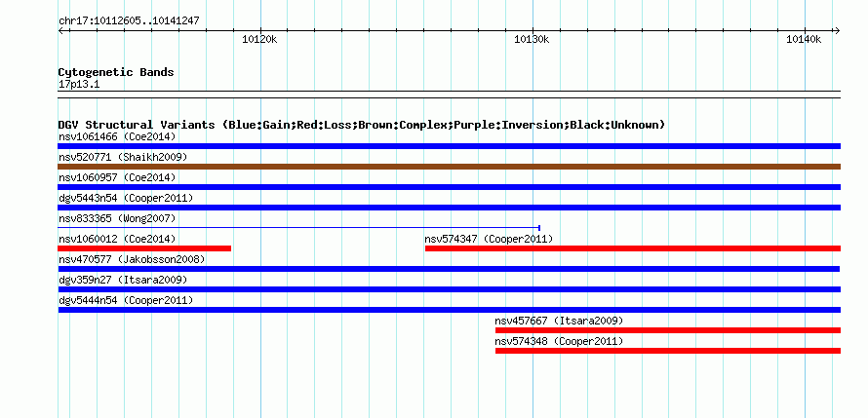Click the red nsv457667 (Itsara2009) bar
The width and height of the screenshot is (868, 418).
(x=668, y=330)
